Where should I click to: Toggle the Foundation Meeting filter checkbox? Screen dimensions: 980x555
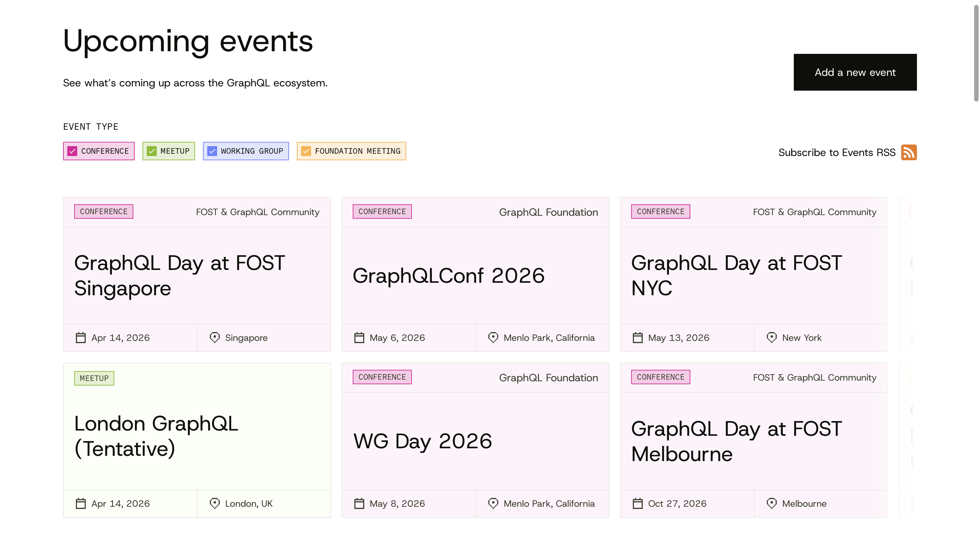coord(306,151)
